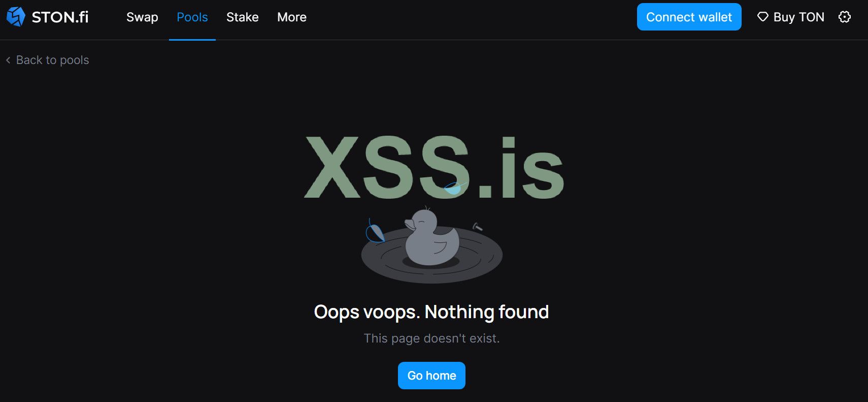Click the nail icon right of the duck
868x402 pixels.
477,227
